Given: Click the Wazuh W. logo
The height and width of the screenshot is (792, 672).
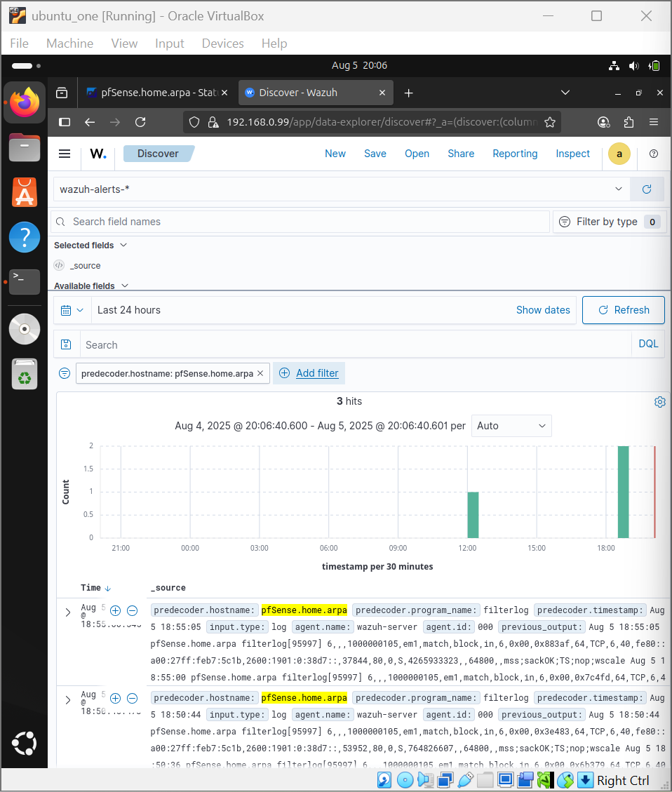Looking at the screenshot, I should pos(98,154).
